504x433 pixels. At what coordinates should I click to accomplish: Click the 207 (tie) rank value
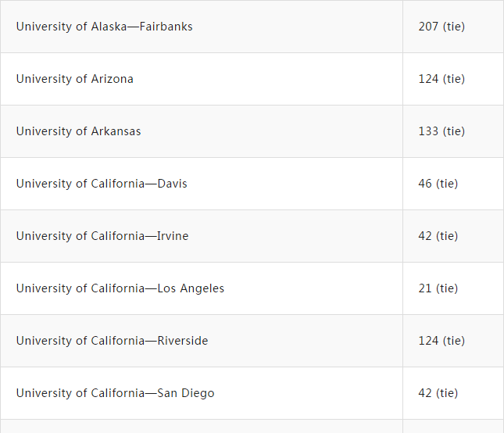click(x=441, y=27)
